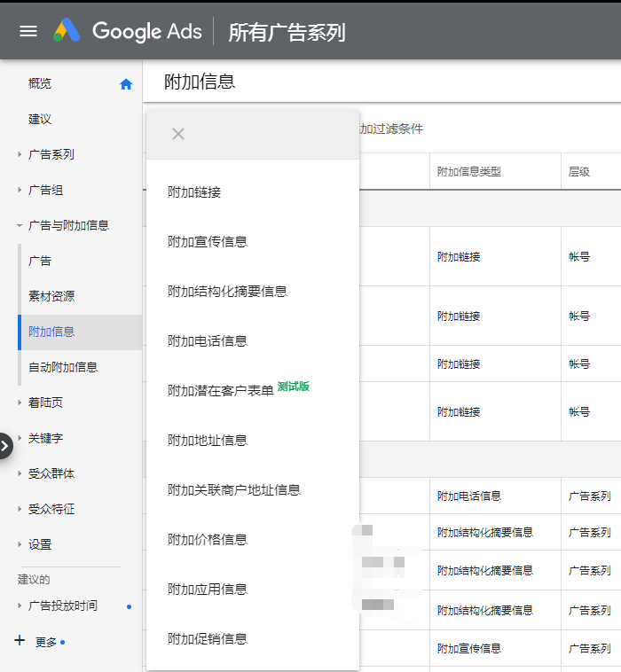Click the 附加电话信息 table cell
Viewport: 621px width, 672px height.
469,496
